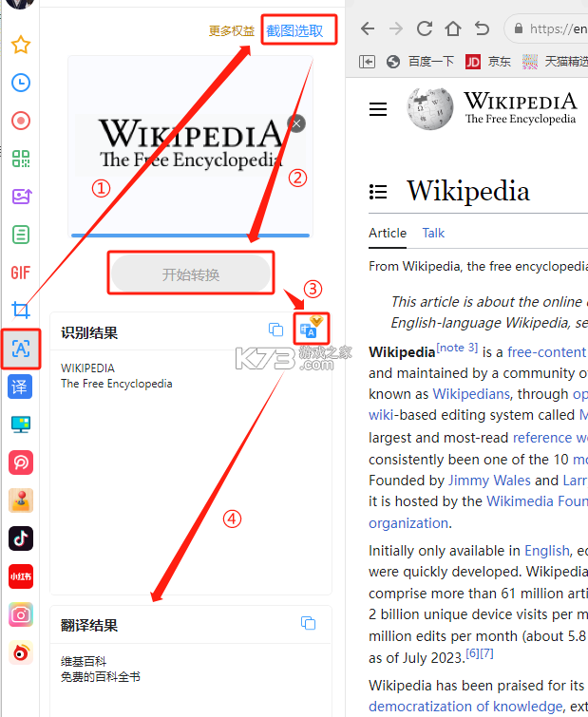
Task: Select the crop screenshot tool
Action: pos(21,310)
